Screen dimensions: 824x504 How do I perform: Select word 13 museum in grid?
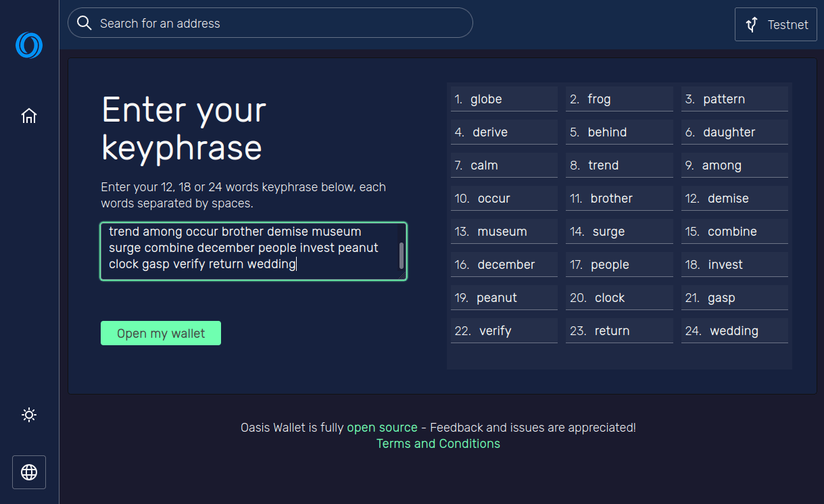(504, 232)
